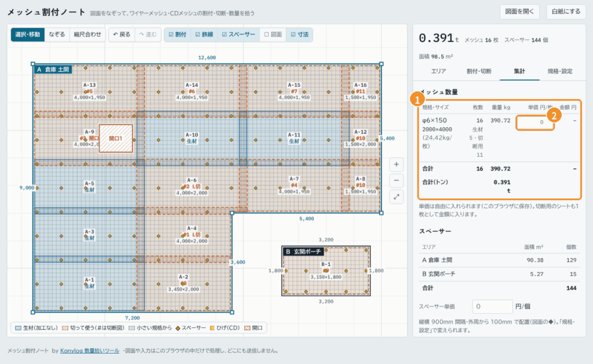Click the B-1 mesh panel label
The width and height of the screenshot is (593, 364).
coord(326,271)
